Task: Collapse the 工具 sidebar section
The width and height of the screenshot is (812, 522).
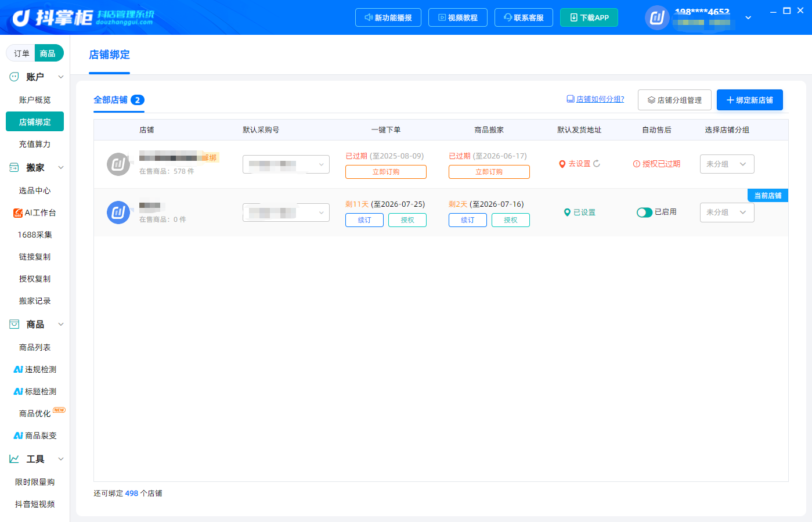Action: pos(61,459)
